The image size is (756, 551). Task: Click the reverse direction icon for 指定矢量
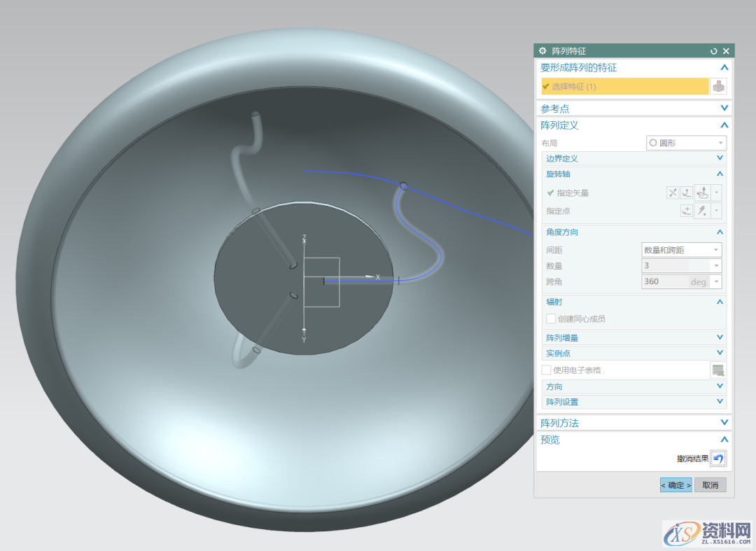point(673,193)
